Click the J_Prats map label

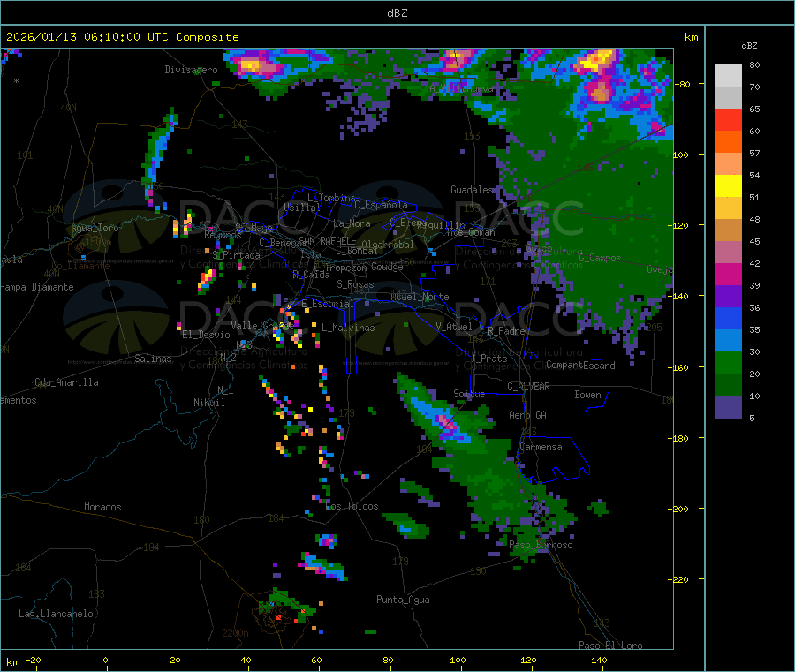[x=488, y=359]
